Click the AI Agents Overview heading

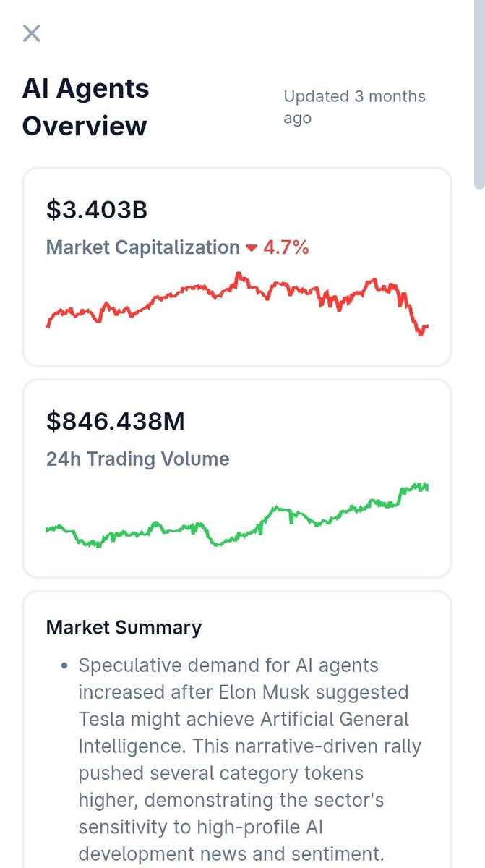(x=86, y=107)
